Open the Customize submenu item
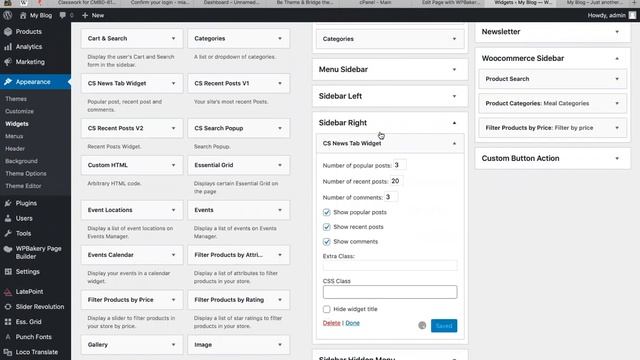 click(20, 111)
